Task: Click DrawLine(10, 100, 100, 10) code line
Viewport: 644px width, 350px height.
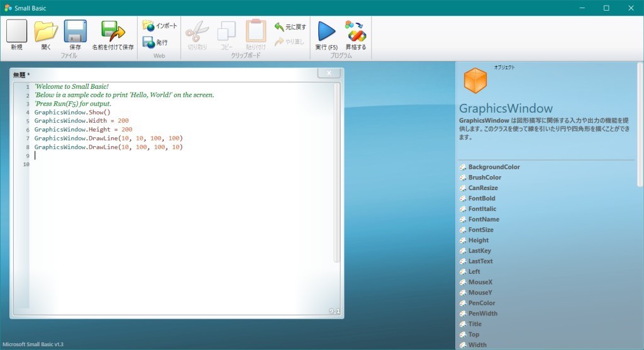Action: [x=108, y=147]
